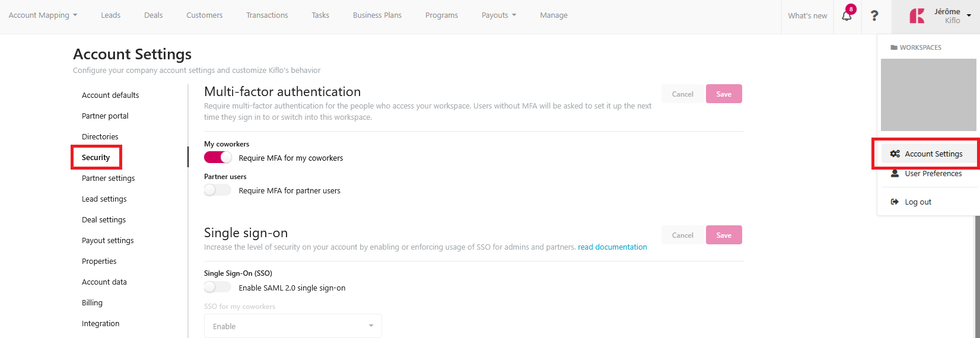The height and width of the screenshot is (338, 980).
Task: Select Account defaults in sidebar
Action: pos(110,95)
